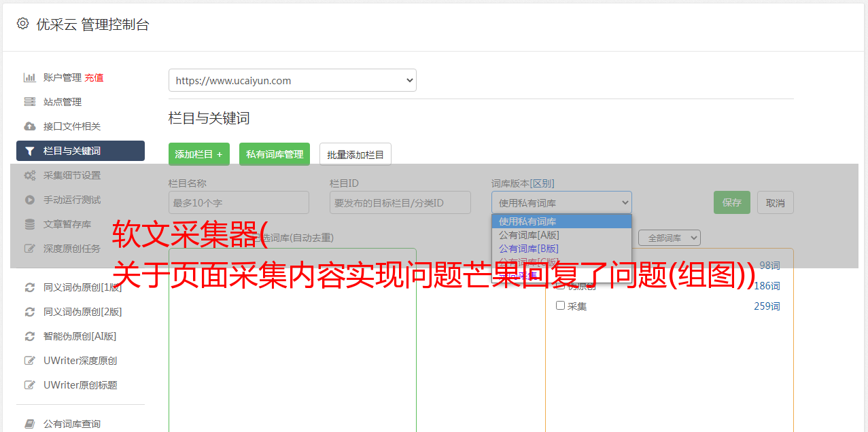This screenshot has height=432, width=868.
Task: Tick the 采集 checkbox
Action: coord(561,306)
